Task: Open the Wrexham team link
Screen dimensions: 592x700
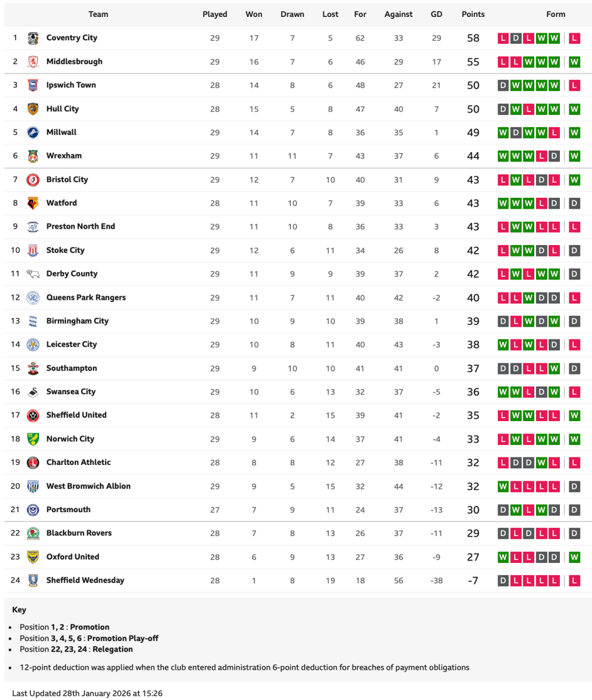Action: (x=64, y=156)
